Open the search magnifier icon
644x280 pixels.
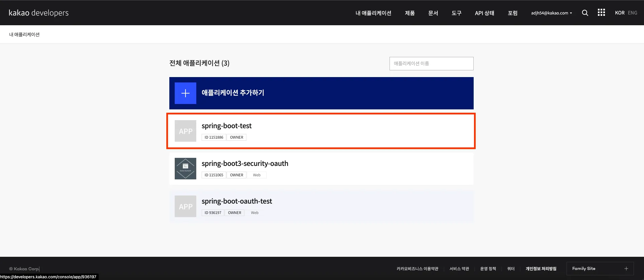tap(585, 13)
